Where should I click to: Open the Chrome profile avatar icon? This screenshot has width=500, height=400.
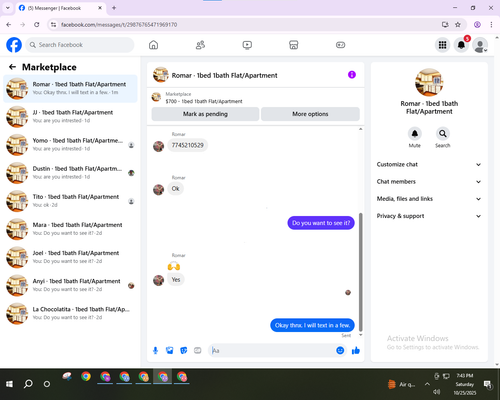tap(477, 25)
